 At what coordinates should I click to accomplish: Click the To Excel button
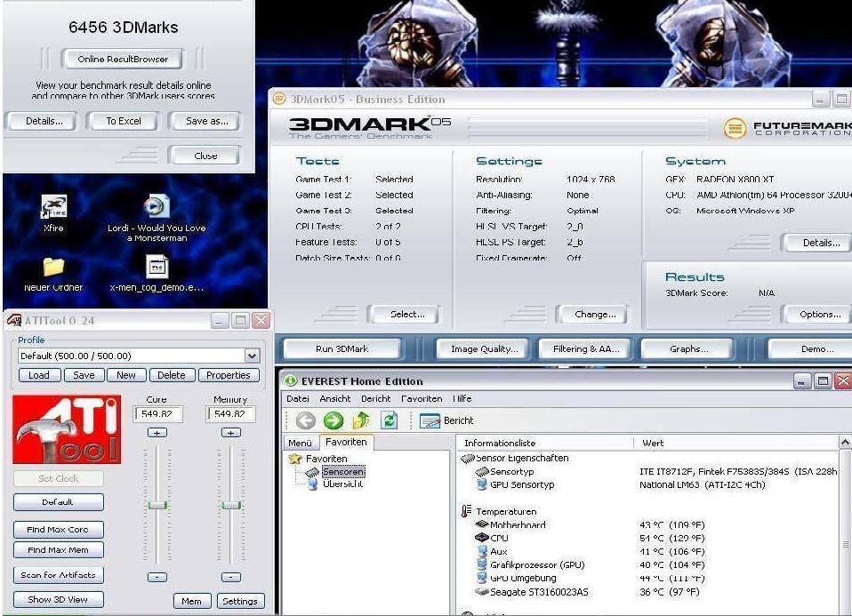[x=124, y=121]
